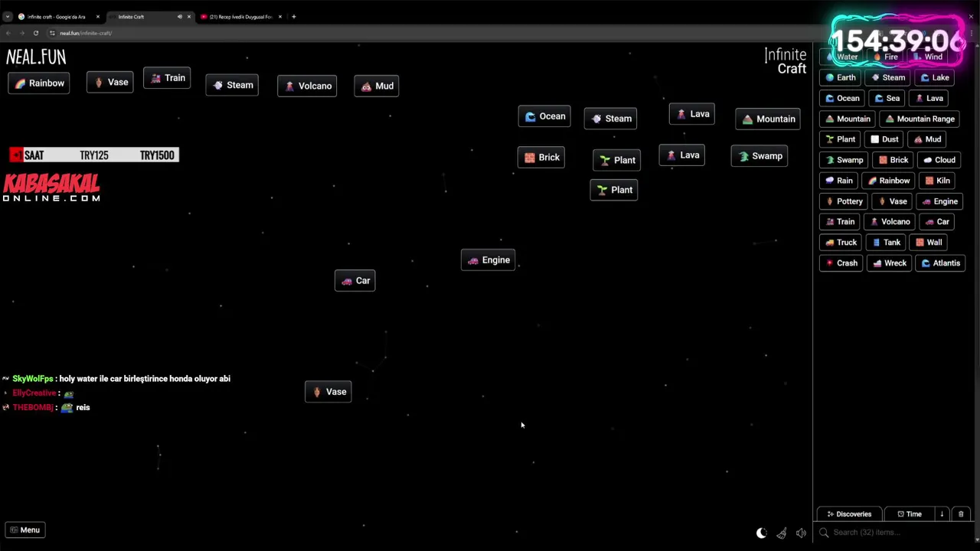Filter sidebar by Discoveries
The width and height of the screenshot is (980, 551).
coord(848,514)
